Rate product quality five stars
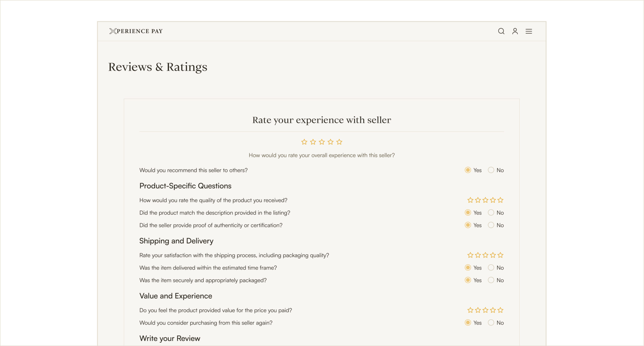 (x=500, y=200)
